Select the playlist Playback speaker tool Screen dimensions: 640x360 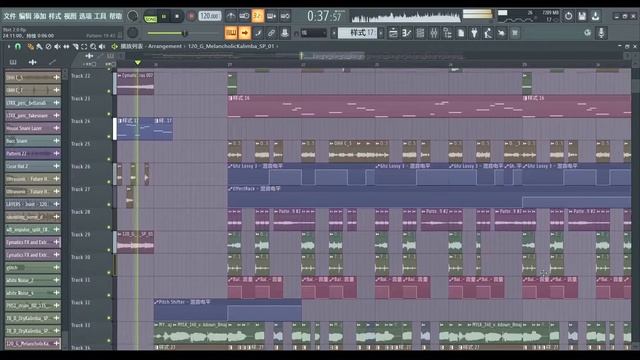point(102,47)
